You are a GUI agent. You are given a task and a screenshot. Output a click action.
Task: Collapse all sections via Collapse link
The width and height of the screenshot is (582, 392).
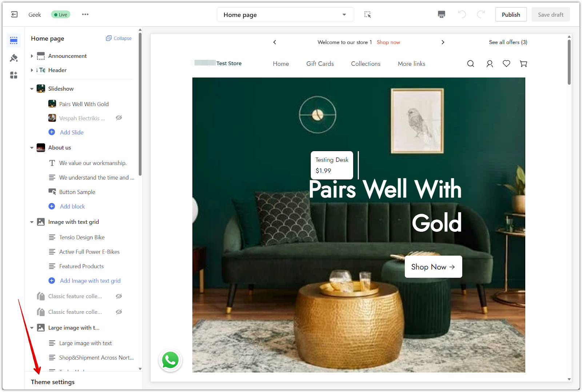pos(119,38)
